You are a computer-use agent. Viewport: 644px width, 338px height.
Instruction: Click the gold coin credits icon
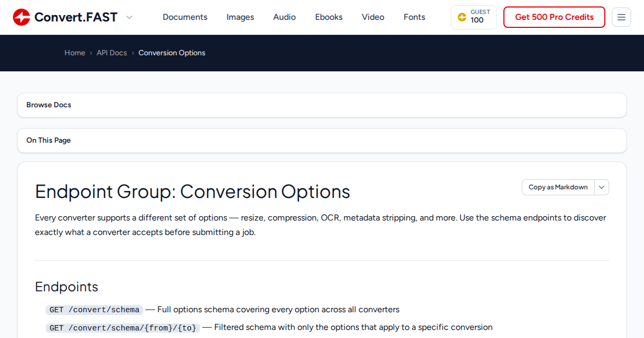462,17
